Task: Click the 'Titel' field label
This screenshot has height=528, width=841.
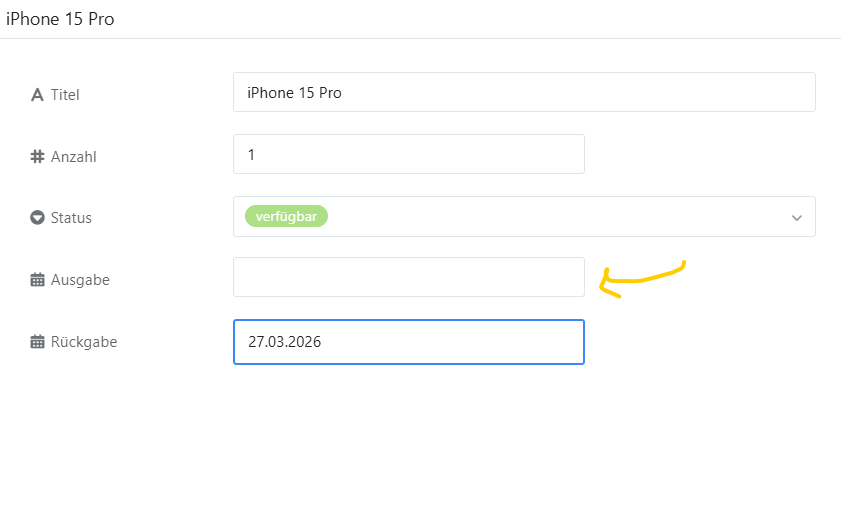Action: tap(65, 95)
